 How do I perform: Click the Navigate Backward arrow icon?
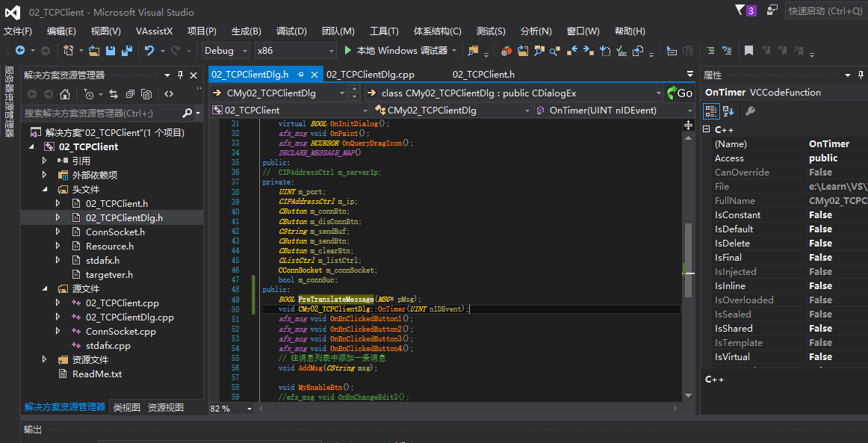tap(20, 50)
